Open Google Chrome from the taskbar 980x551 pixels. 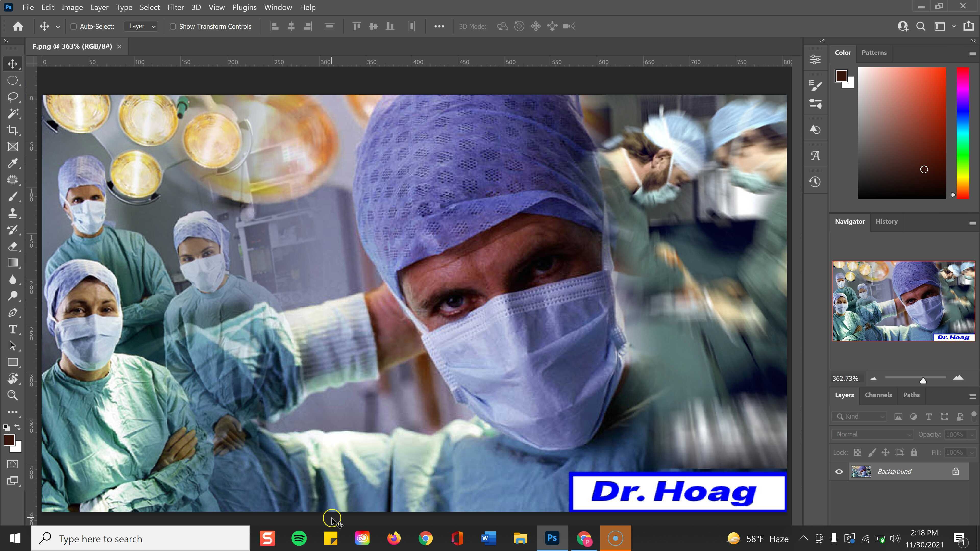pos(426,538)
